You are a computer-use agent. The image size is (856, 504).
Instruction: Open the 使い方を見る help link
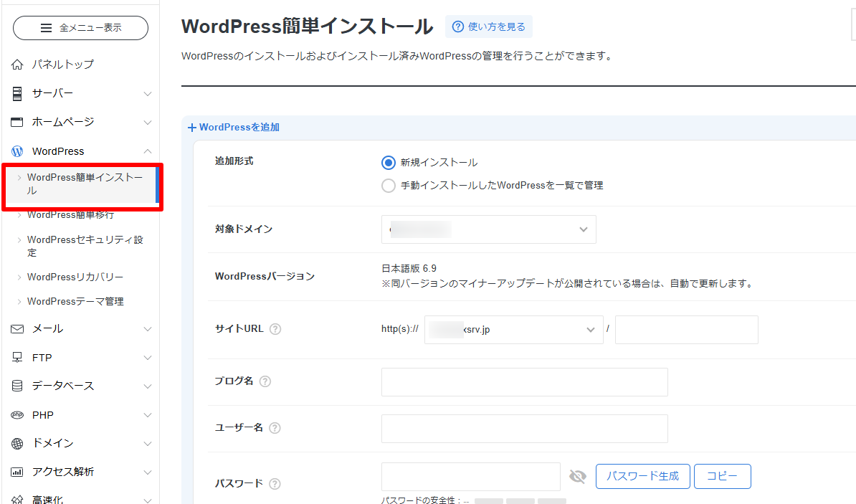(x=489, y=26)
